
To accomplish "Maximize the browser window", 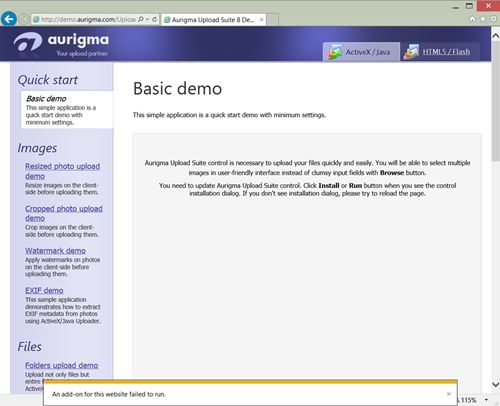I will [469, 6].
